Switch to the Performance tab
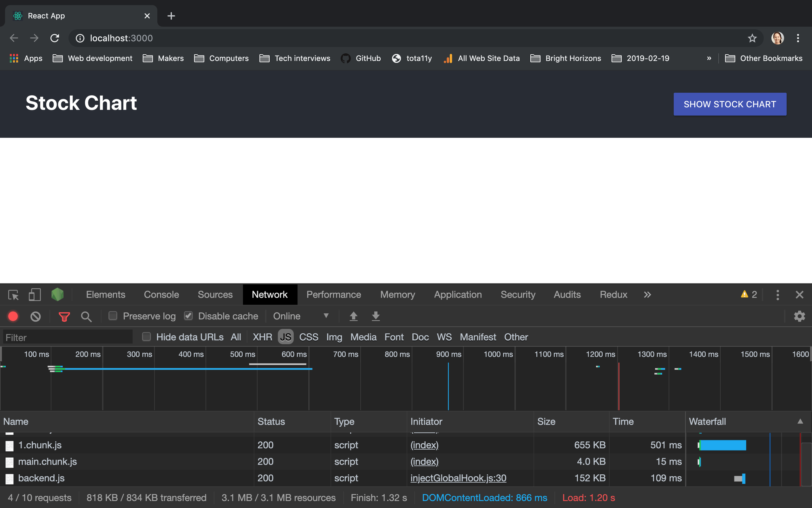This screenshot has height=508, width=812. [x=334, y=295]
